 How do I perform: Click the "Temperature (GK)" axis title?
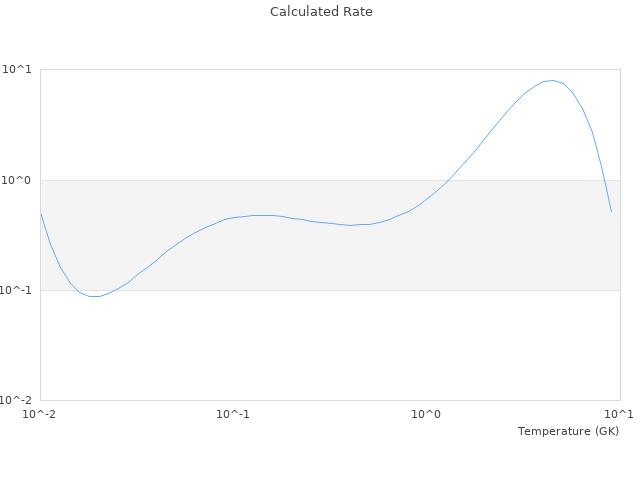click(568, 431)
